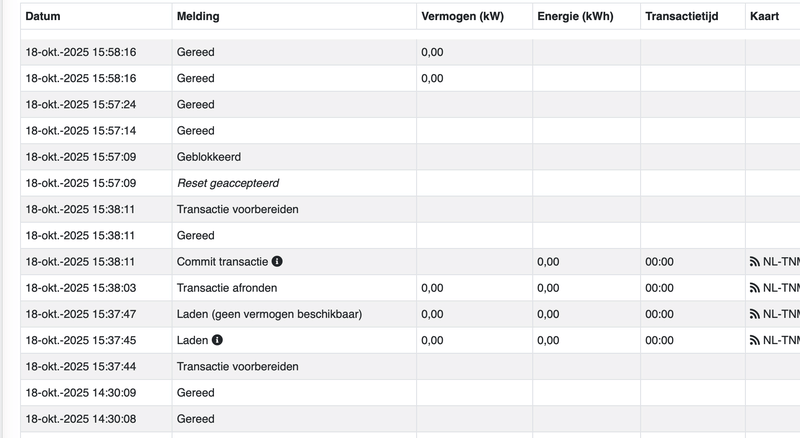Screen dimensions: 800x438
Task: Click the Transactie voorbereiden entry at 15:37:44
Action: 238,366
